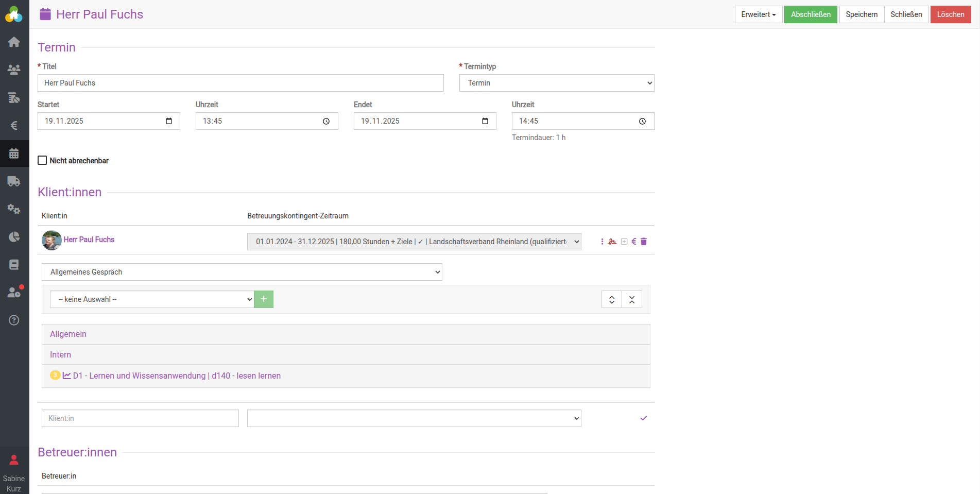Open the truck icon in sidebar
The height and width of the screenshot is (494, 980).
[x=14, y=181]
